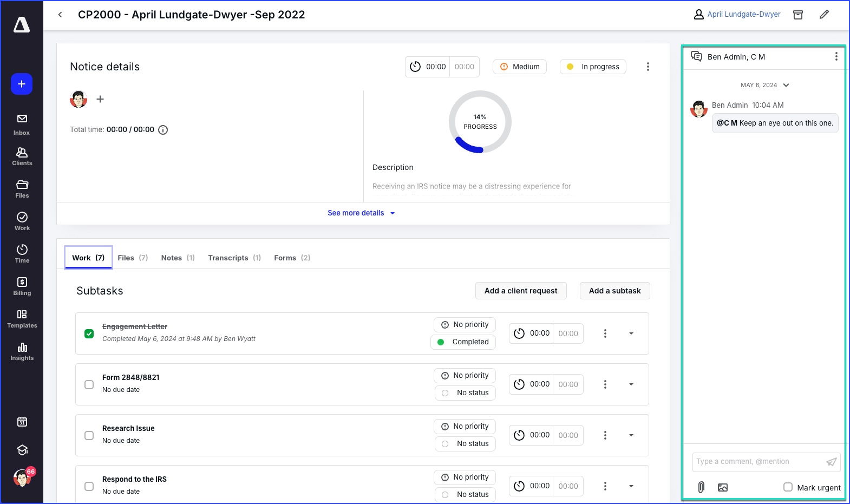This screenshot has width=850, height=504.
Task: Open three-dot menu for Research Issue
Action: [605, 435]
